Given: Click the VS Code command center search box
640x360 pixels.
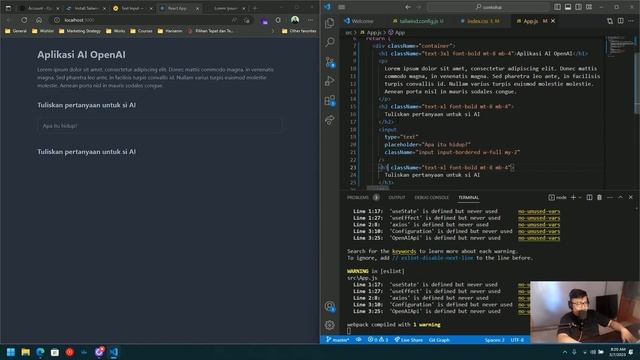Looking at the screenshot, I should 488,7.
